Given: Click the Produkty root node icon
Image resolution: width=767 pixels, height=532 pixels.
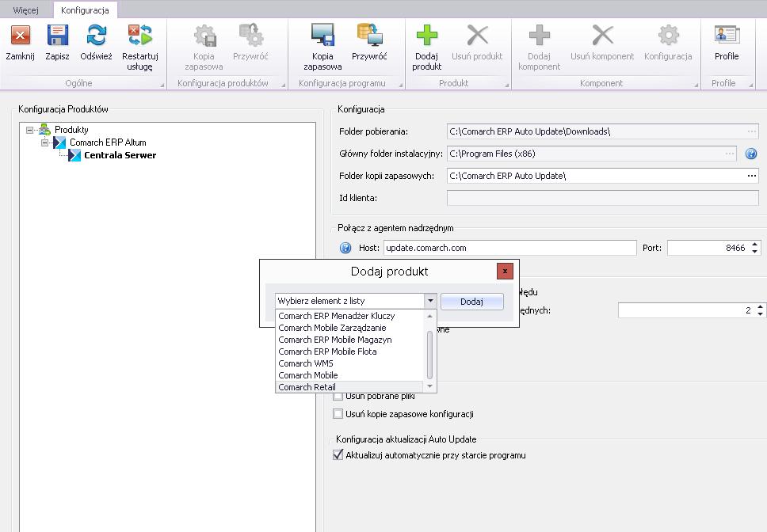Looking at the screenshot, I should (x=44, y=130).
